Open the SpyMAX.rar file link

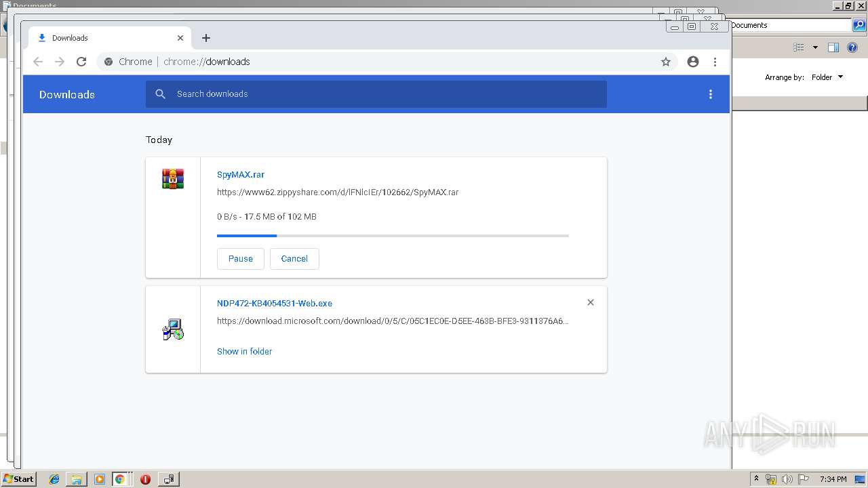coord(241,174)
